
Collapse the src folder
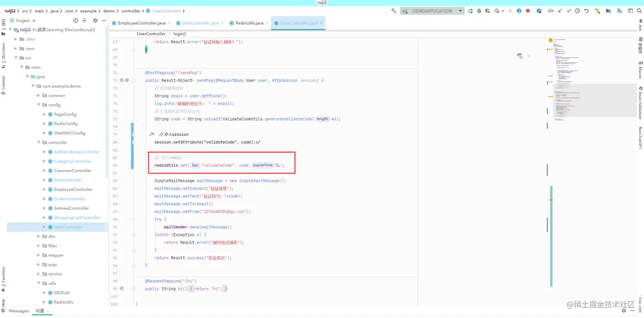coord(16,58)
